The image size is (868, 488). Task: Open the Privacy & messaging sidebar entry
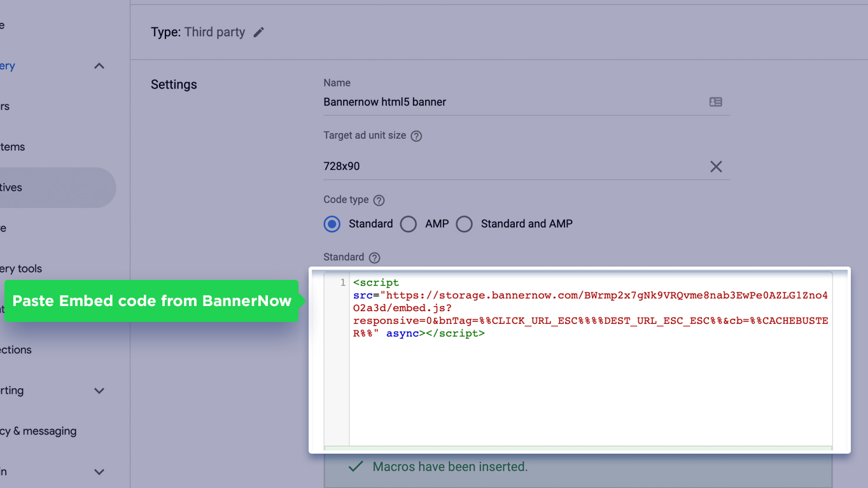38,431
